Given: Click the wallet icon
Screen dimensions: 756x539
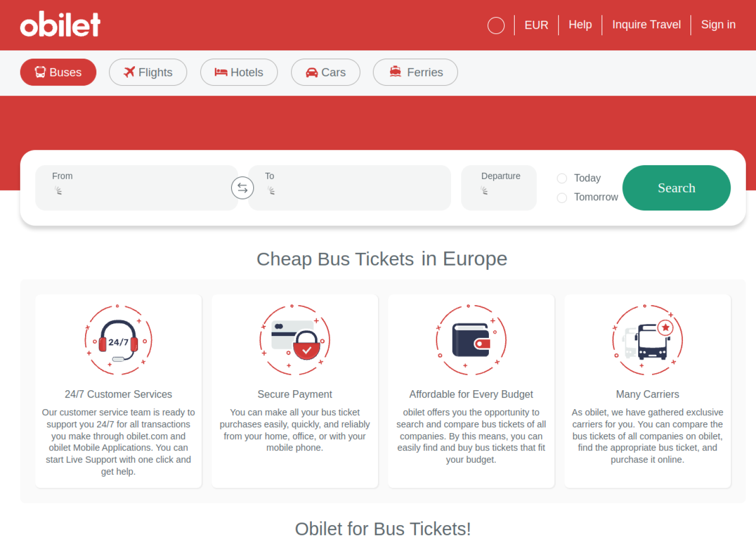Looking at the screenshot, I should 471,340.
